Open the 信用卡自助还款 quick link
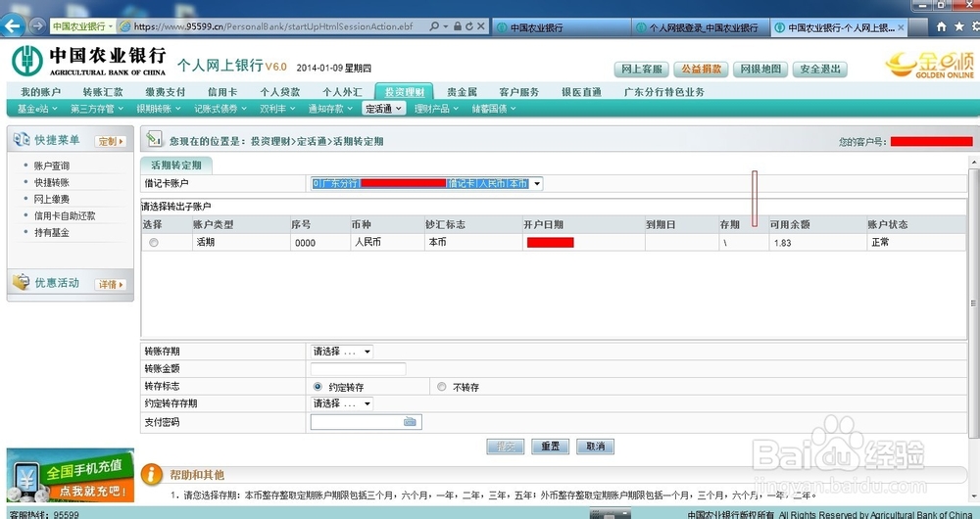980x519 pixels. pyautogui.click(x=65, y=216)
